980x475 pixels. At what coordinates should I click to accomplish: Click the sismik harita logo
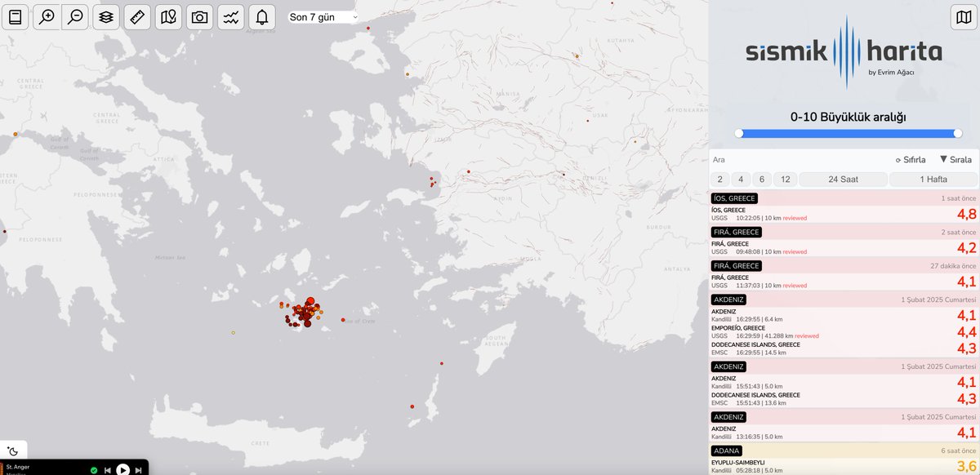[844, 52]
